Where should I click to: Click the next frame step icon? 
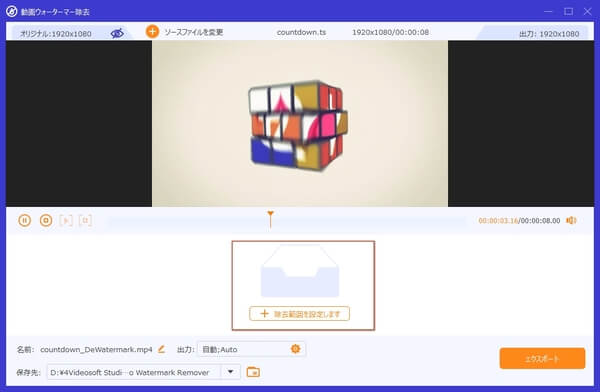pyautogui.click(x=66, y=220)
